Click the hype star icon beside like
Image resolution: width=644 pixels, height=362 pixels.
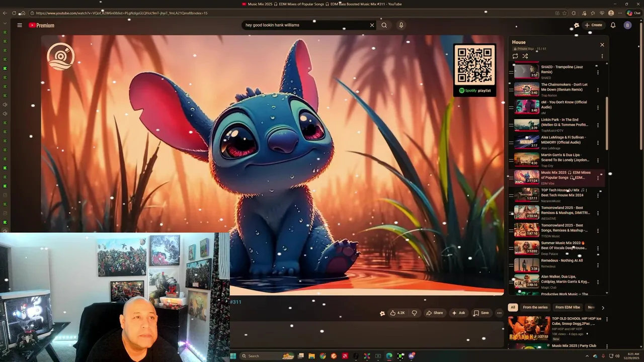382,313
